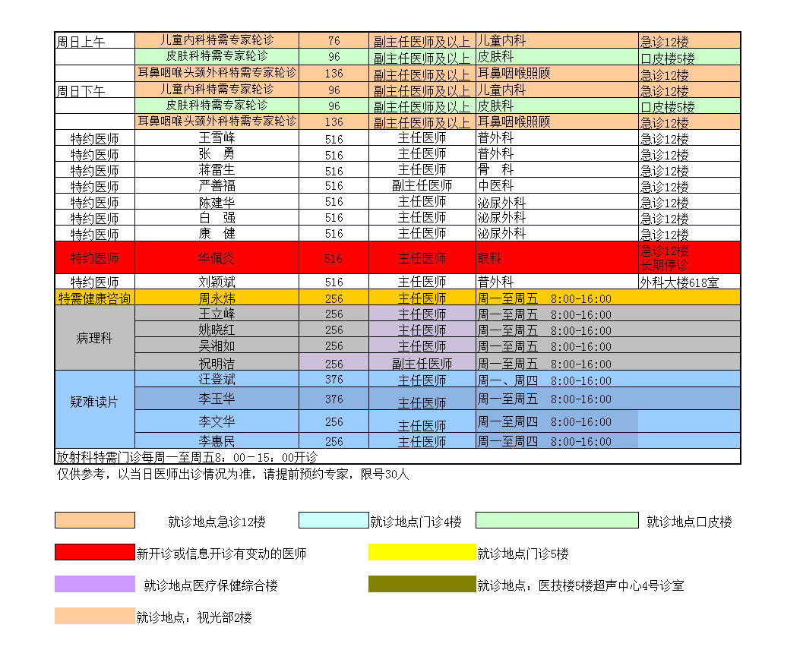
Task: Pick the olive 超声中心4号诊室 legend swatch
Action: click(x=422, y=584)
